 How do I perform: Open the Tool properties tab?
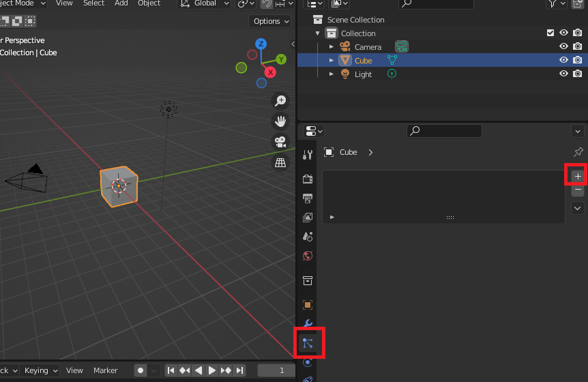point(308,154)
